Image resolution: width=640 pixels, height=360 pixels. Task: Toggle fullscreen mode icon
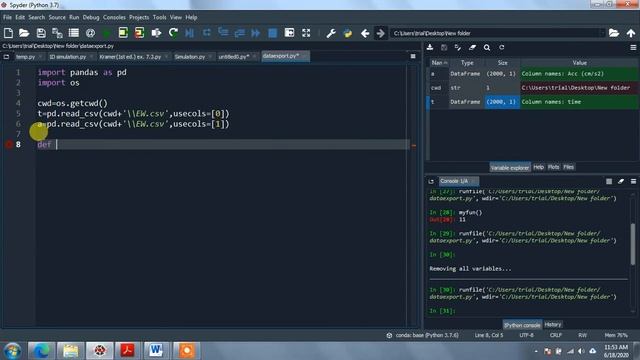(306, 33)
